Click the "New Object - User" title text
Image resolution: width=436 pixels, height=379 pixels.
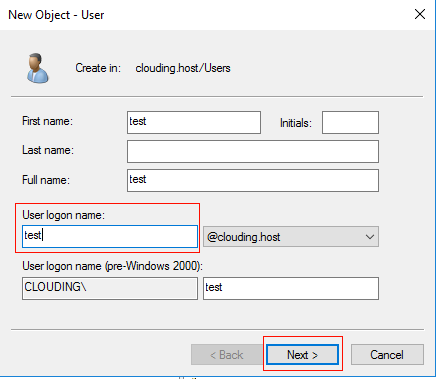tap(56, 15)
